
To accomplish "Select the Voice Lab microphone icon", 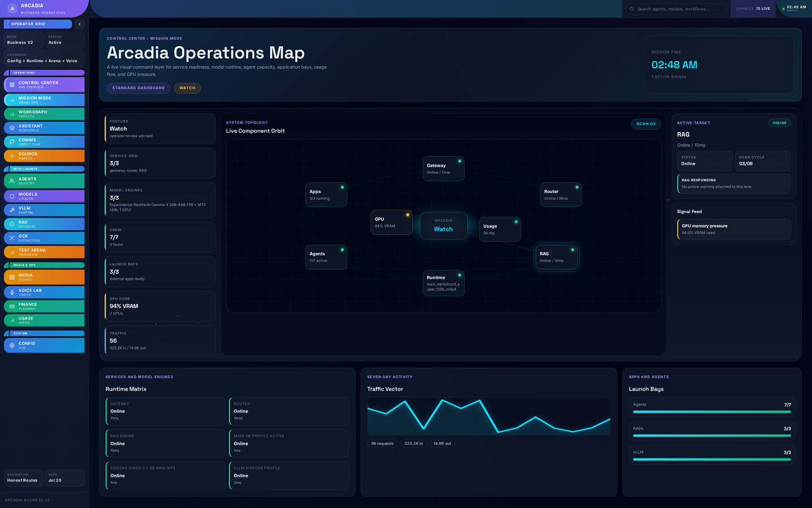I will pyautogui.click(x=12, y=292).
